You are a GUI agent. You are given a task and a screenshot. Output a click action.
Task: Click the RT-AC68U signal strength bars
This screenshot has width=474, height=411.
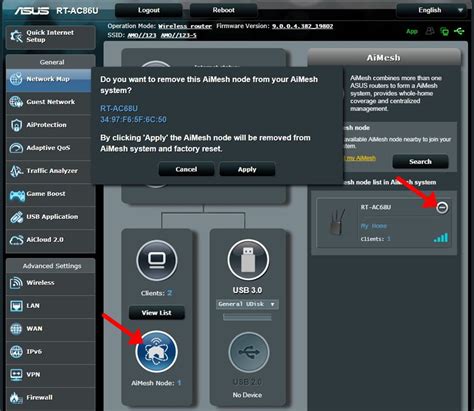point(441,238)
